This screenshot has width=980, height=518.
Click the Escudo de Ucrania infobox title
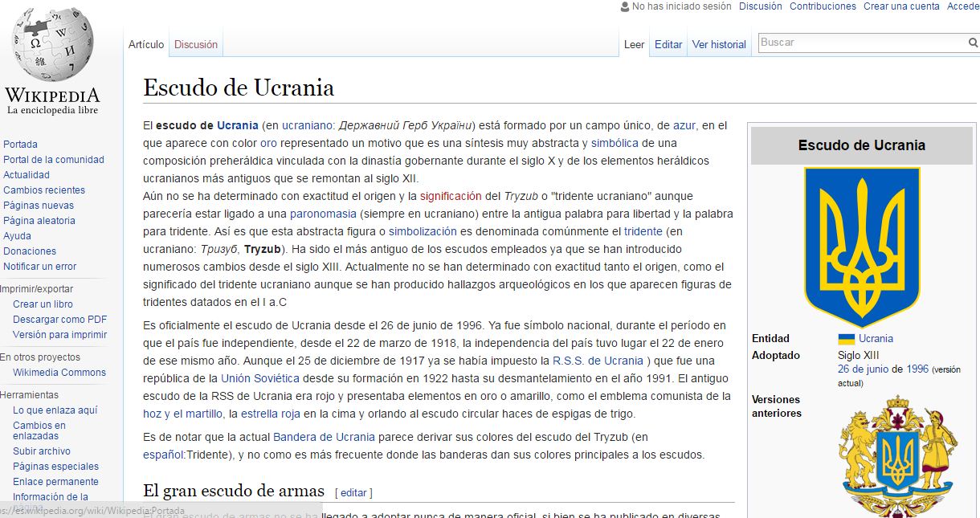click(x=861, y=145)
